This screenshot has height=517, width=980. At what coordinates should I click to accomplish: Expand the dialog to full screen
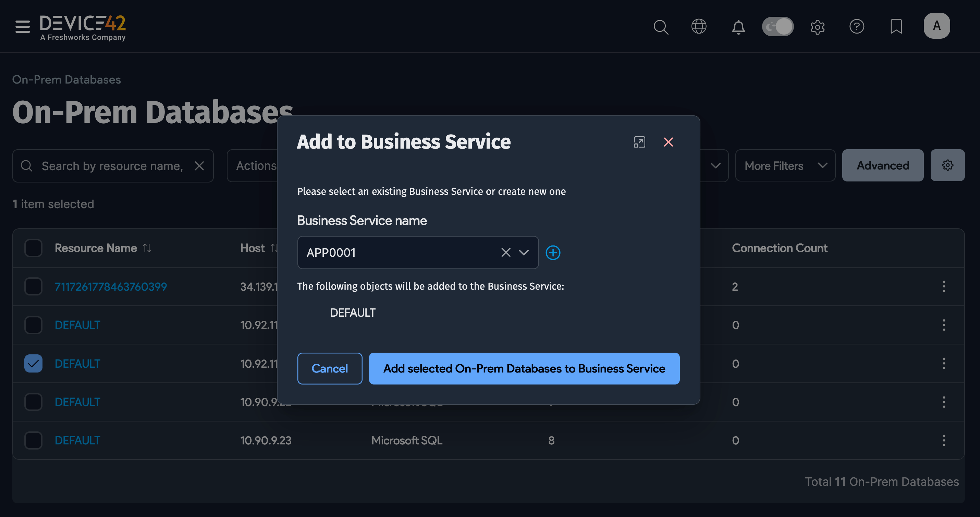(x=639, y=142)
